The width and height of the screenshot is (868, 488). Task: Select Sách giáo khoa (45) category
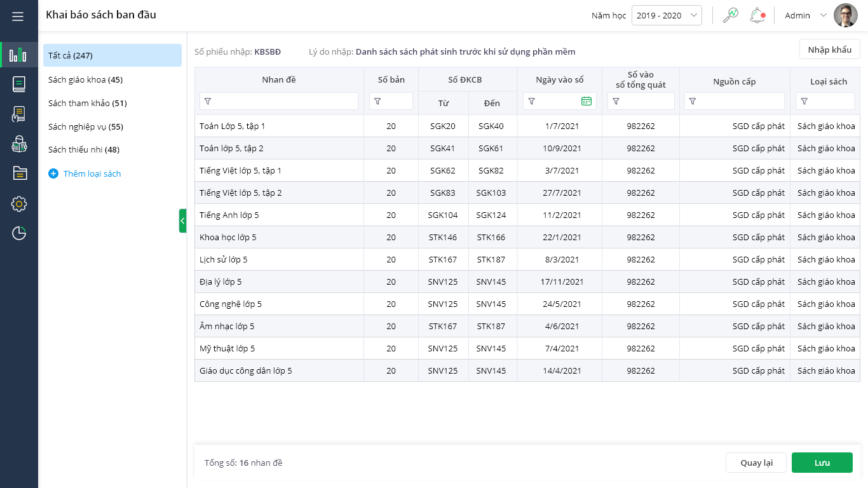click(86, 79)
